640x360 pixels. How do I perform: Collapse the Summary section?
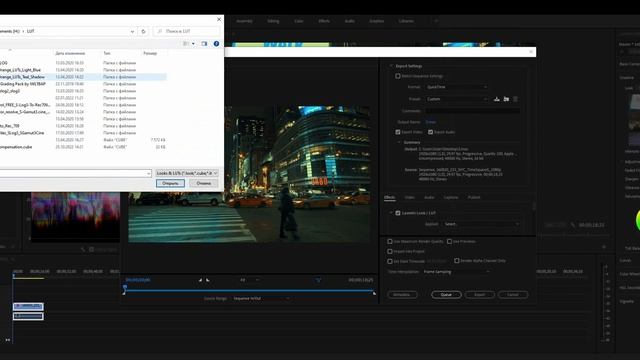[x=399, y=142]
